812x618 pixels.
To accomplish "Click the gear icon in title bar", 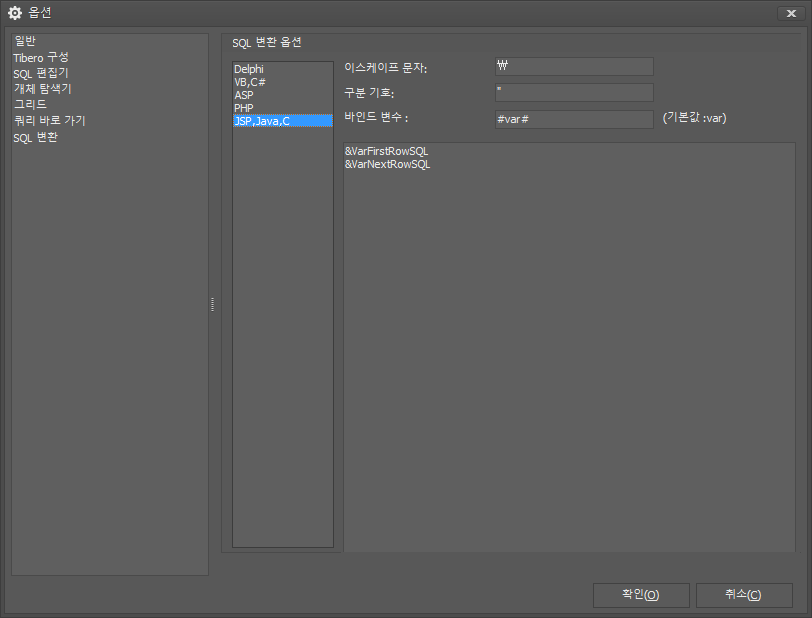I will click(x=15, y=13).
